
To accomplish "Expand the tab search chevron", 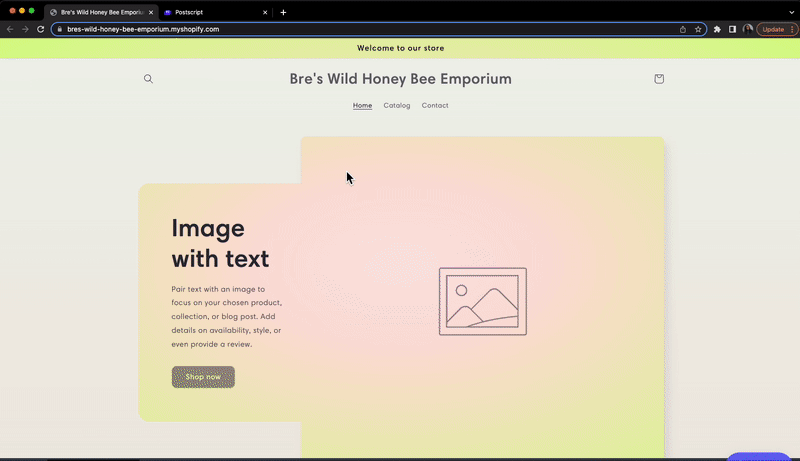I will pyautogui.click(x=791, y=12).
